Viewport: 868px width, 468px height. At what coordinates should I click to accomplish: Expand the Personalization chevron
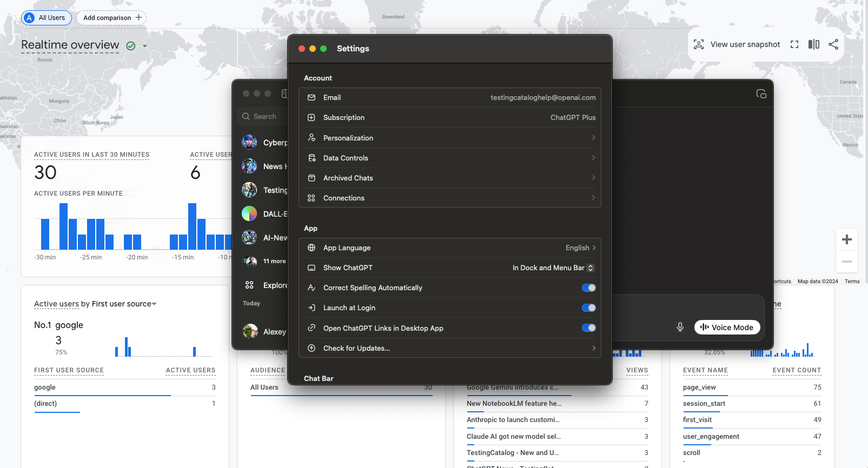(593, 138)
